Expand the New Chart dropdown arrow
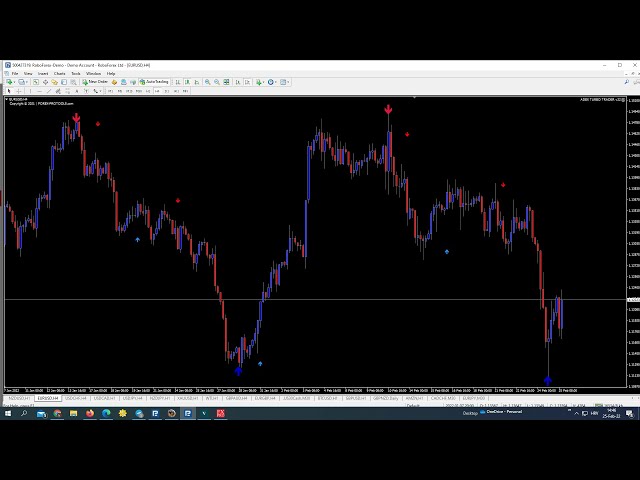 [x=15, y=82]
